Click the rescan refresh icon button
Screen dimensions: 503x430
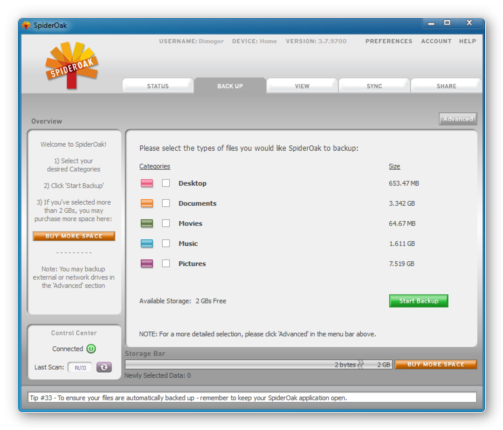pos(104,367)
